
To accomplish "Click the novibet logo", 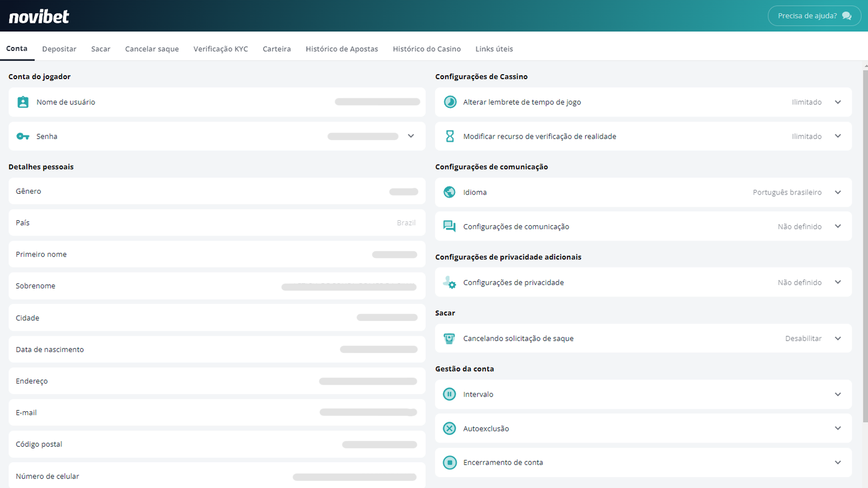I will (39, 17).
